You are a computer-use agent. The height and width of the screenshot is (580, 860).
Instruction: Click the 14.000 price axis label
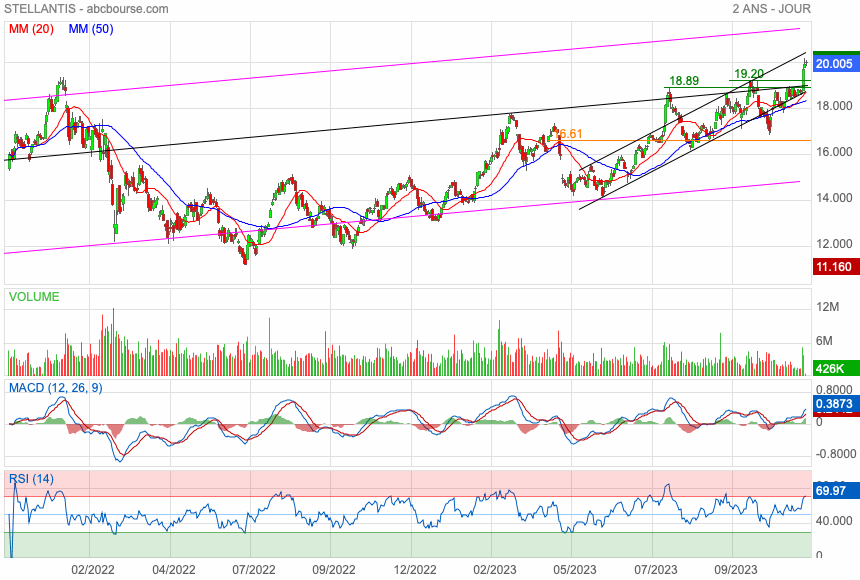click(x=834, y=198)
